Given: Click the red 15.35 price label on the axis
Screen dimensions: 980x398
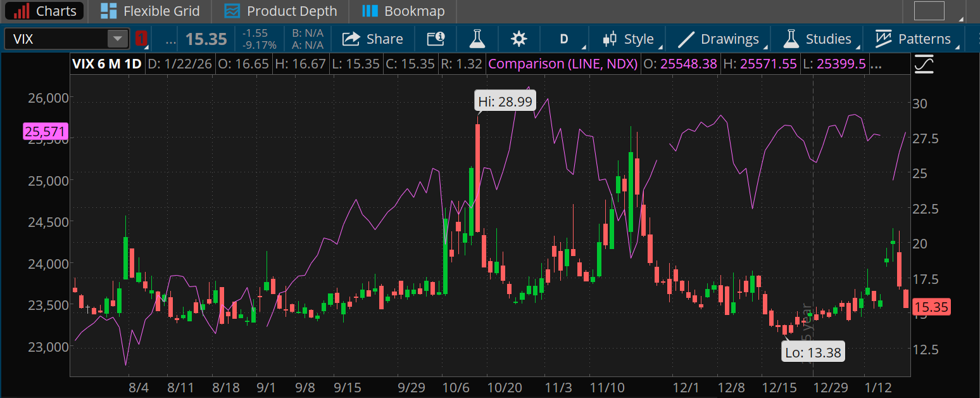Looking at the screenshot, I should pyautogui.click(x=933, y=307).
